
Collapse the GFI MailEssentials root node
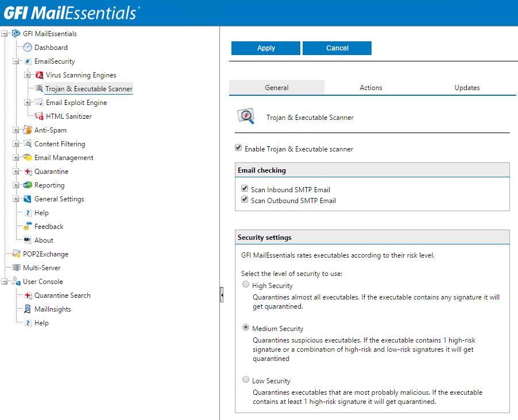pos(4,34)
